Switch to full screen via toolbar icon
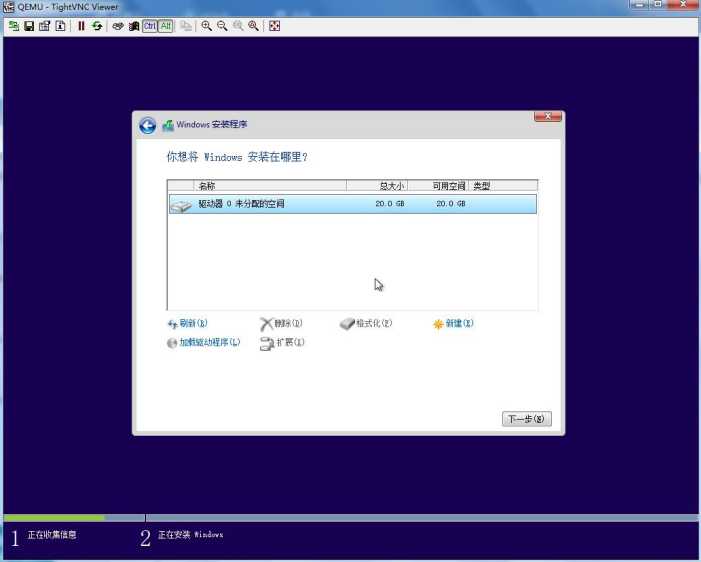The width and height of the screenshot is (701, 562). (274, 26)
